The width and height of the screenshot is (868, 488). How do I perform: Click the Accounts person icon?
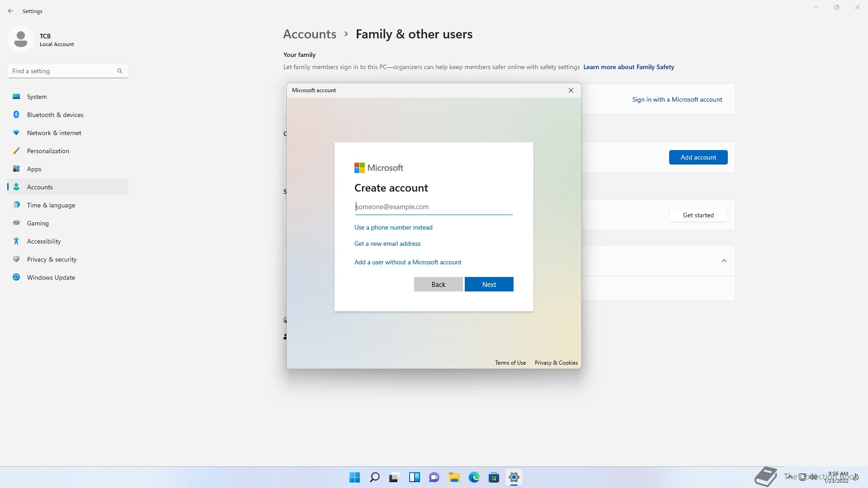tap(16, 187)
